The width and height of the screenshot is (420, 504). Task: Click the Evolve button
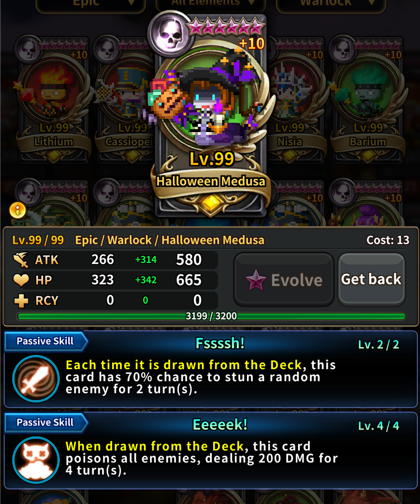pyautogui.click(x=283, y=279)
